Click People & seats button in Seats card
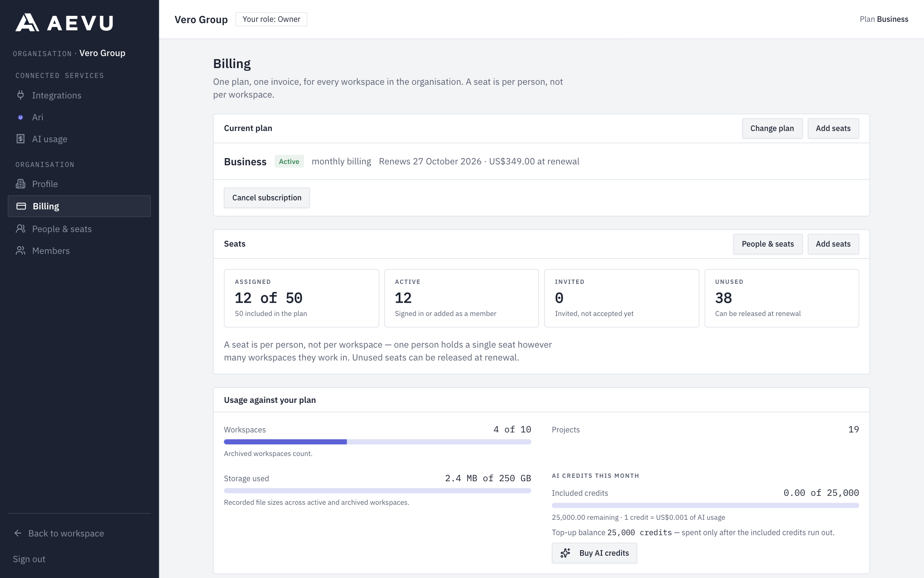924x578 pixels. click(768, 244)
